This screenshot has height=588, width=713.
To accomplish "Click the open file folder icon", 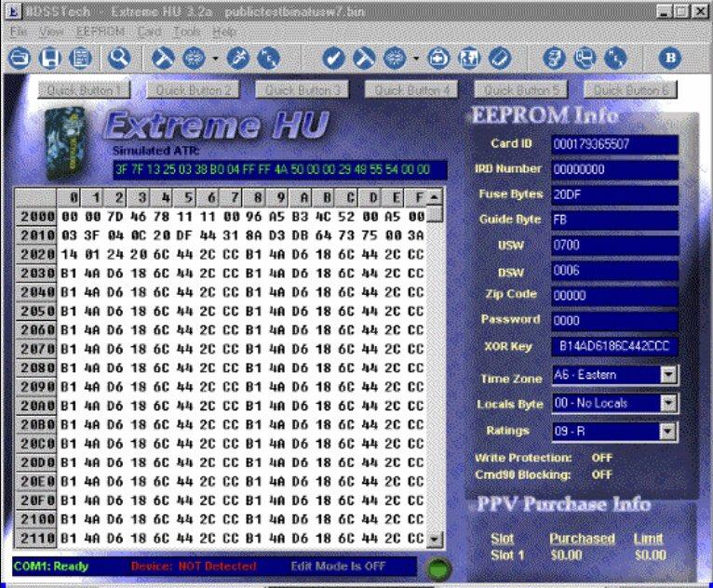I will (x=19, y=58).
